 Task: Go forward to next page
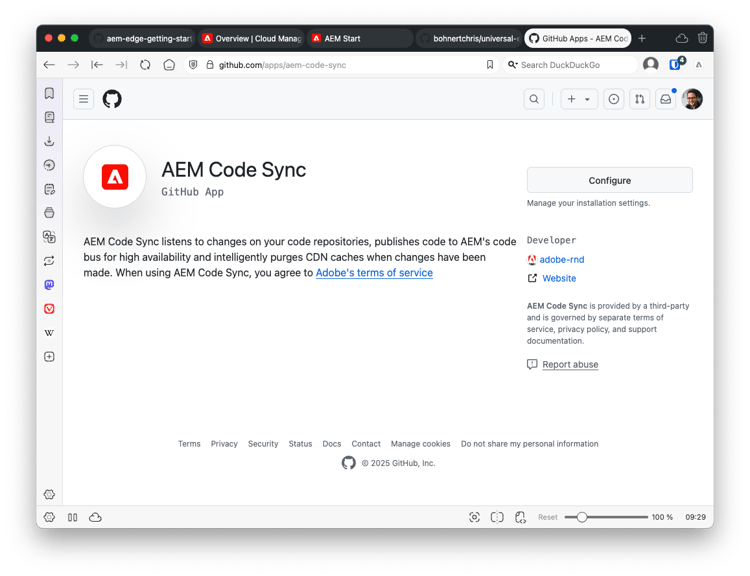pos(73,65)
